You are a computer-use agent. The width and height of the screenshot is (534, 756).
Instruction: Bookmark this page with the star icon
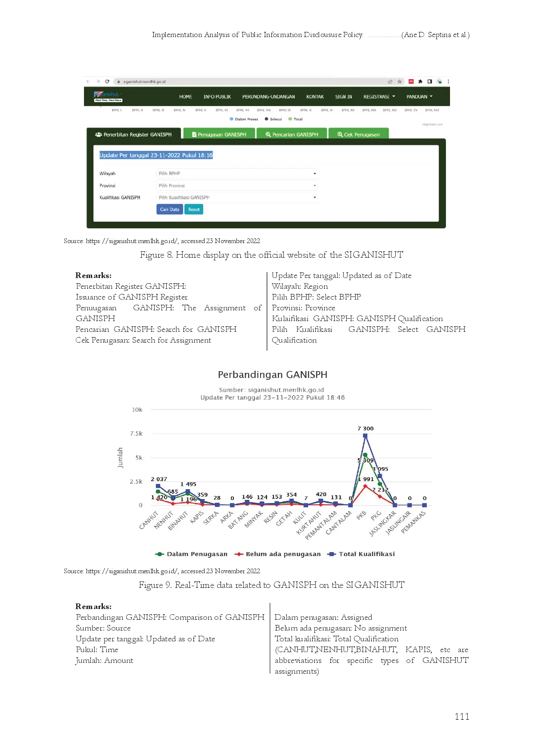[x=400, y=81]
